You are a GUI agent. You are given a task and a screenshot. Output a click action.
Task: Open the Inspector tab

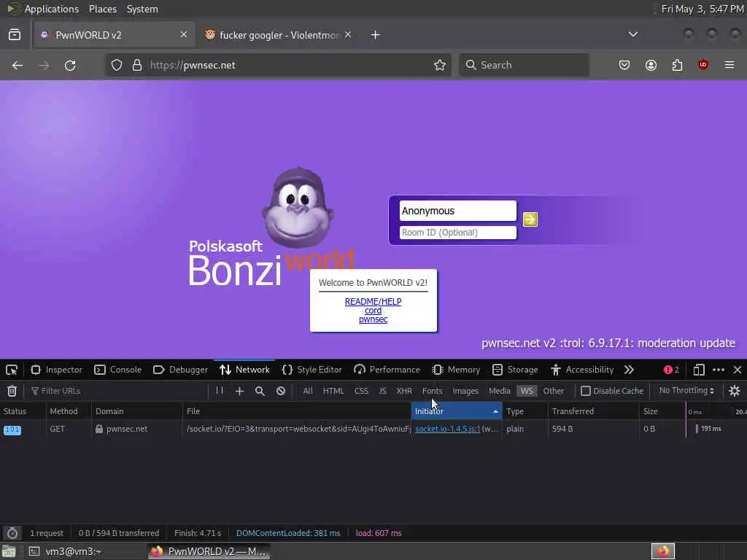pyautogui.click(x=56, y=370)
